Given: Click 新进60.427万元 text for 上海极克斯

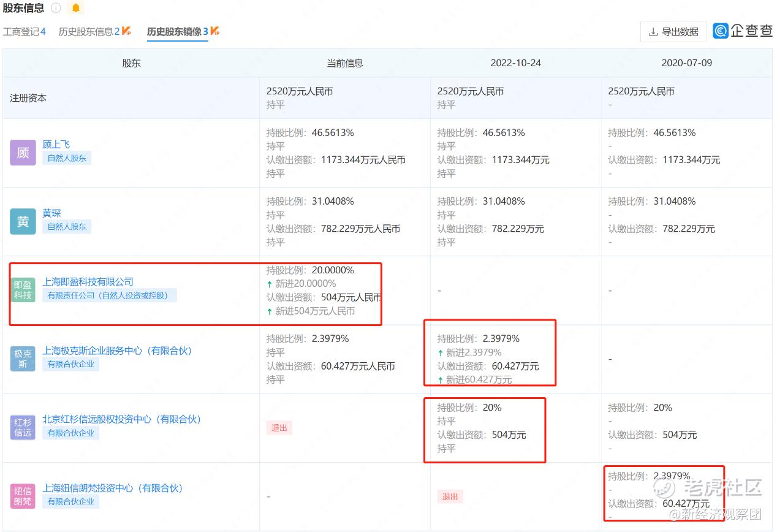Looking at the screenshot, I should pyautogui.click(x=479, y=379).
